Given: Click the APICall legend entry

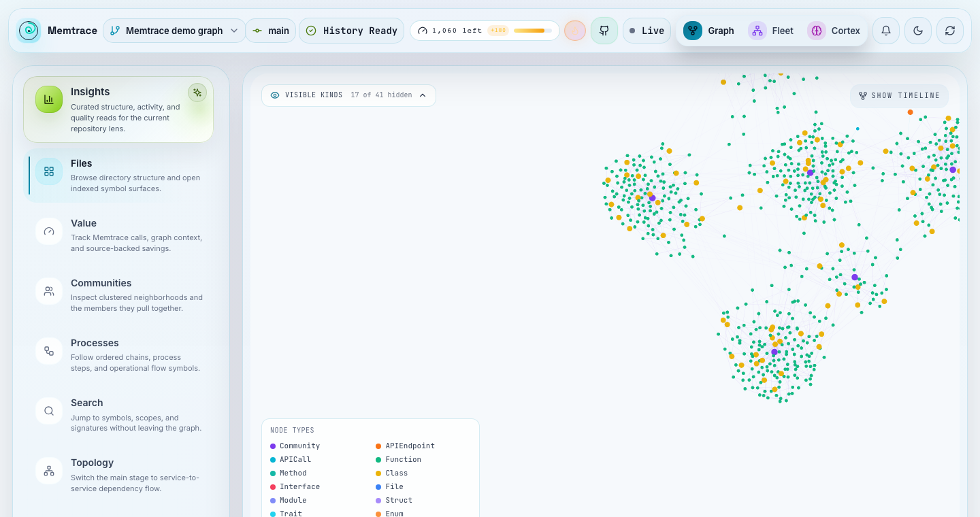Looking at the screenshot, I should 291,460.
